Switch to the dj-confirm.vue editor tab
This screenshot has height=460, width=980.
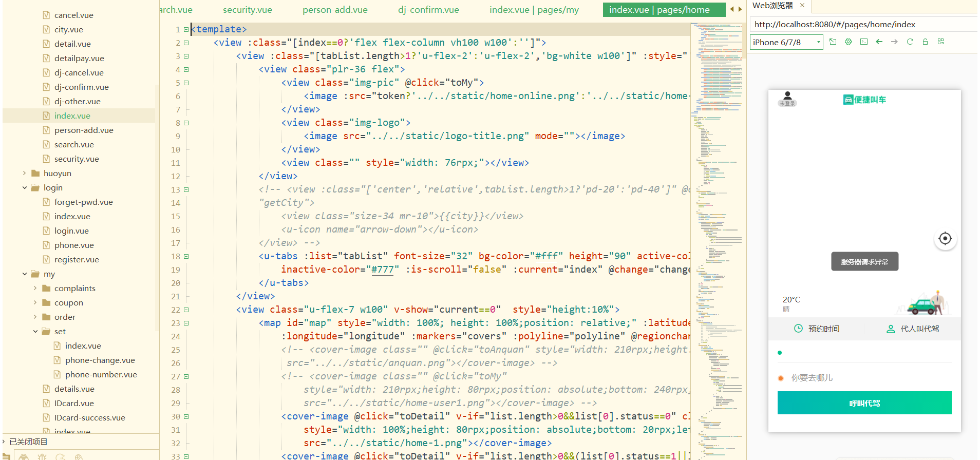pyautogui.click(x=428, y=10)
